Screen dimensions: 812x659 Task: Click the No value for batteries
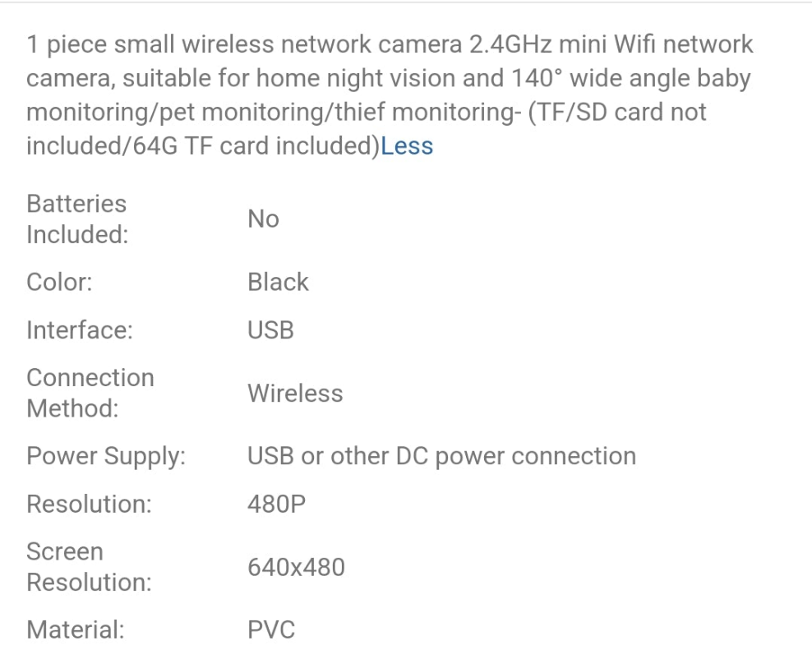[x=263, y=219]
